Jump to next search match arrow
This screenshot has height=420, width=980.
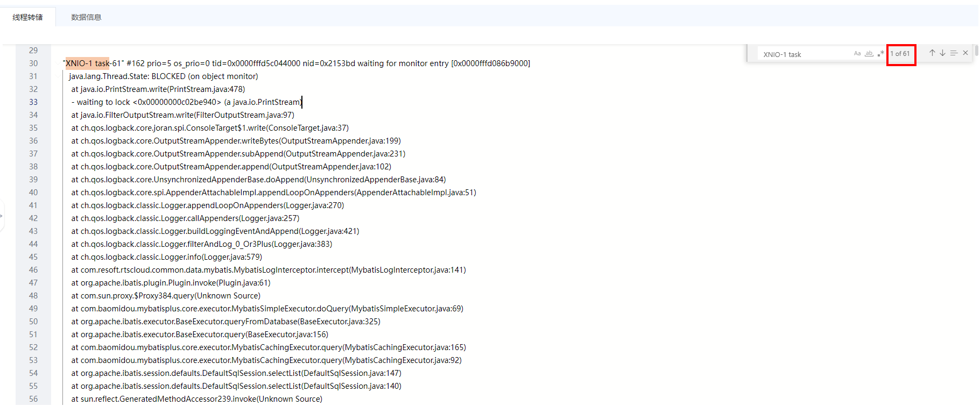point(942,53)
